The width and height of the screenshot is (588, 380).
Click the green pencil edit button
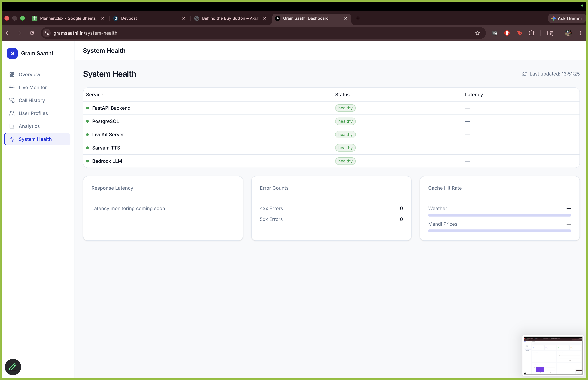coord(13,367)
